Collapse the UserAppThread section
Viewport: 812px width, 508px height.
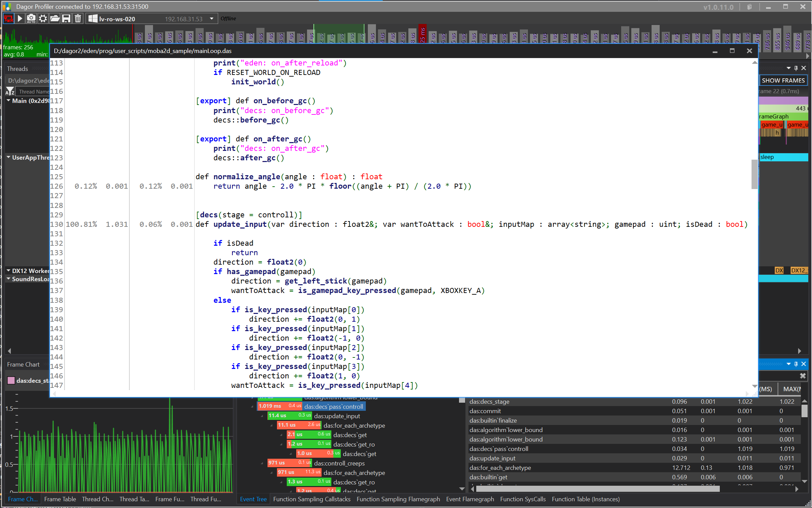pos(8,157)
